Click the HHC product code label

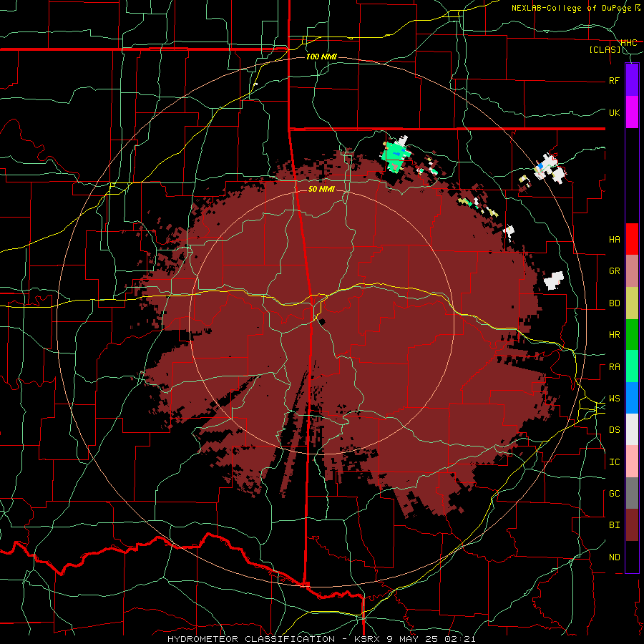pyautogui.click(x=628, y=43)
